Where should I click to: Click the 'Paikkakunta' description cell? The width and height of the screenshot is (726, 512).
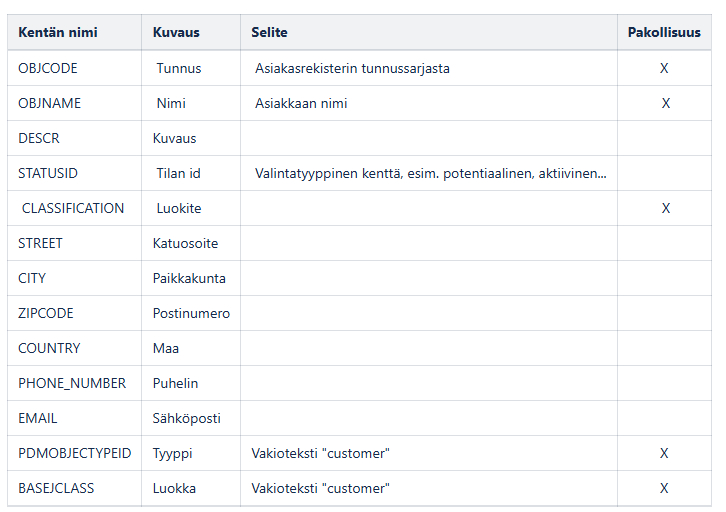click(x=189, y=278)
